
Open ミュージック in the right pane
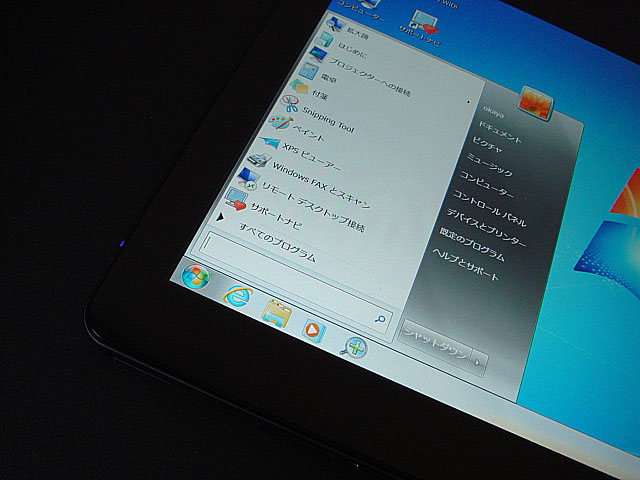click(489, 164)
